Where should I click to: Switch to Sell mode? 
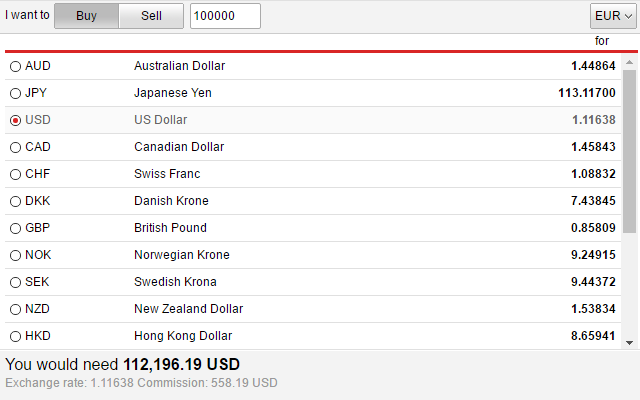pos(151,16)
